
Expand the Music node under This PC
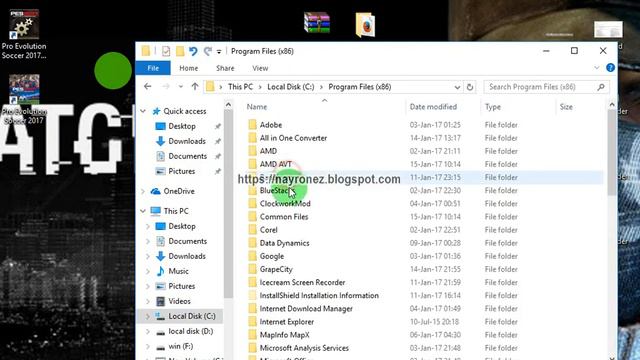pyautogui.click(x=148, y=271)
